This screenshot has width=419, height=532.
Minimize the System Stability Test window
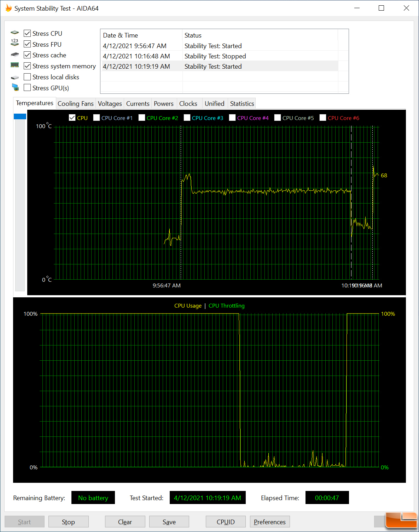pos(357,8)
